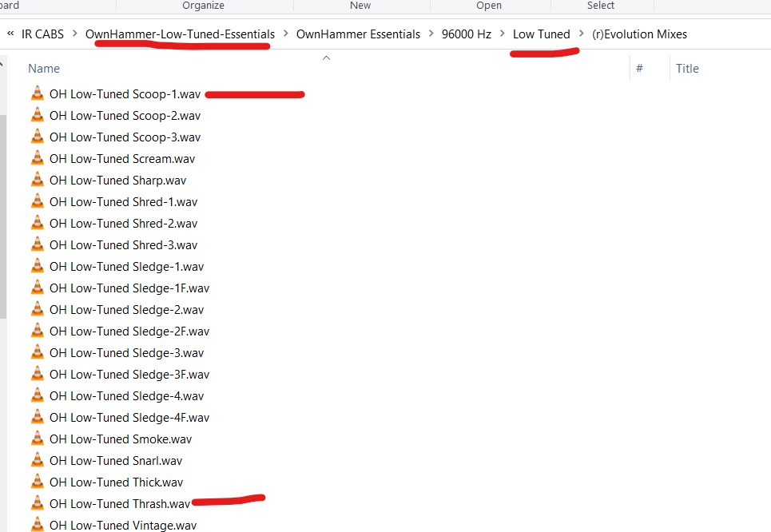
Task: Click (r)Evolution Mixes in the address bar
Action: click(639, 34)
